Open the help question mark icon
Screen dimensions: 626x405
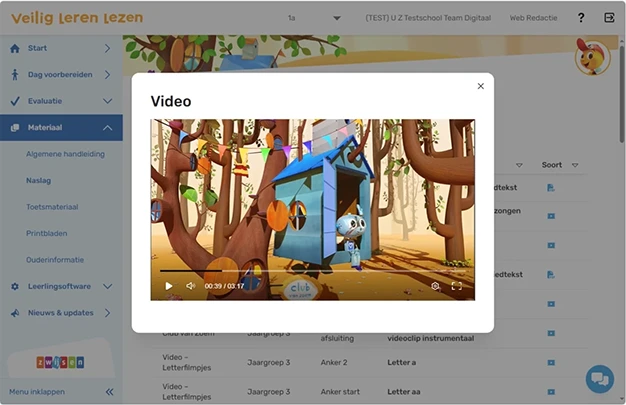click(581, 18)
